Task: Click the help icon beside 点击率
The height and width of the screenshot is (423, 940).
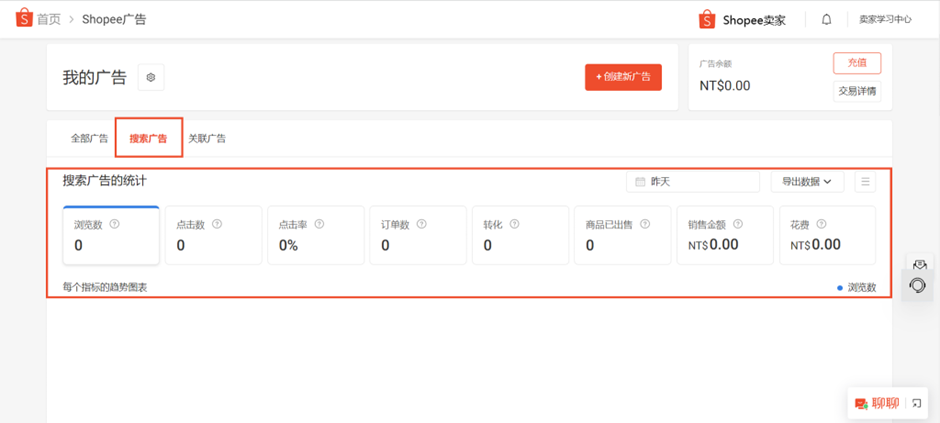Action: tap(319, 224)
